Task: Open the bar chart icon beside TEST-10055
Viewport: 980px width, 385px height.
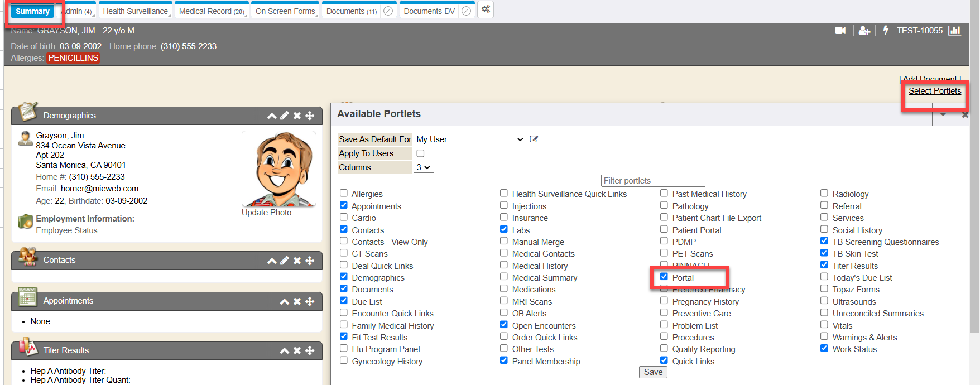Action: point(955,31)
